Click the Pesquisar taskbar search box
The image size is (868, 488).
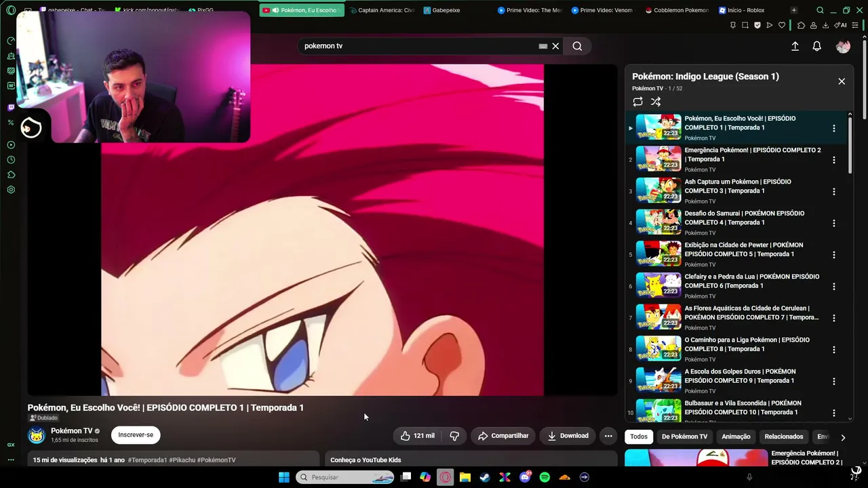[344, 477]
